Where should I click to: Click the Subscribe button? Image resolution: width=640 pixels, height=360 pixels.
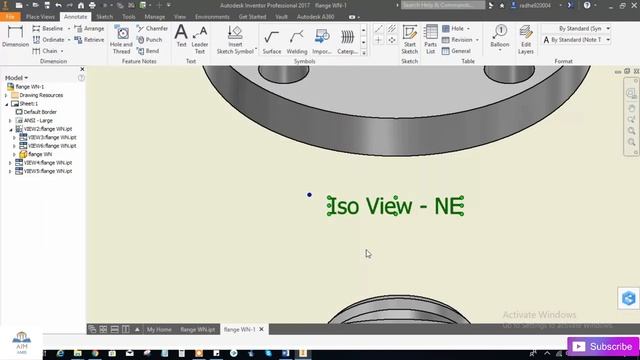point(603,347)
